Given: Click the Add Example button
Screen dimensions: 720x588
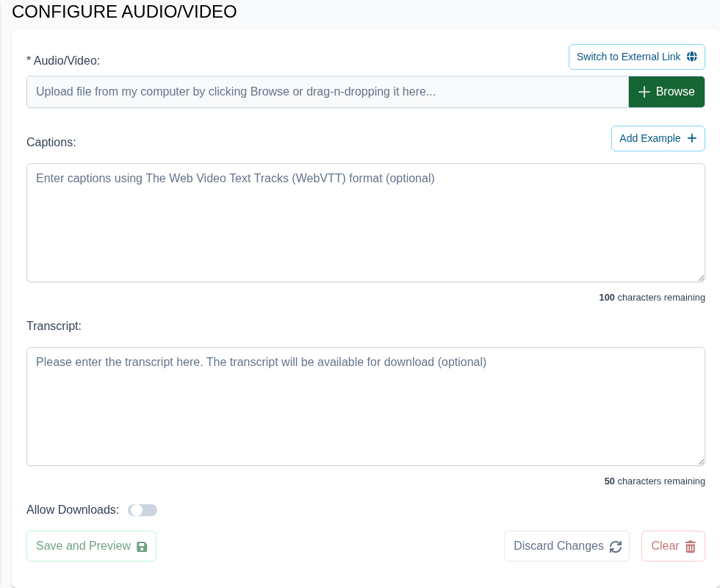Looking at the screenshot, I should pyautogui.click(x=658, y=138).
